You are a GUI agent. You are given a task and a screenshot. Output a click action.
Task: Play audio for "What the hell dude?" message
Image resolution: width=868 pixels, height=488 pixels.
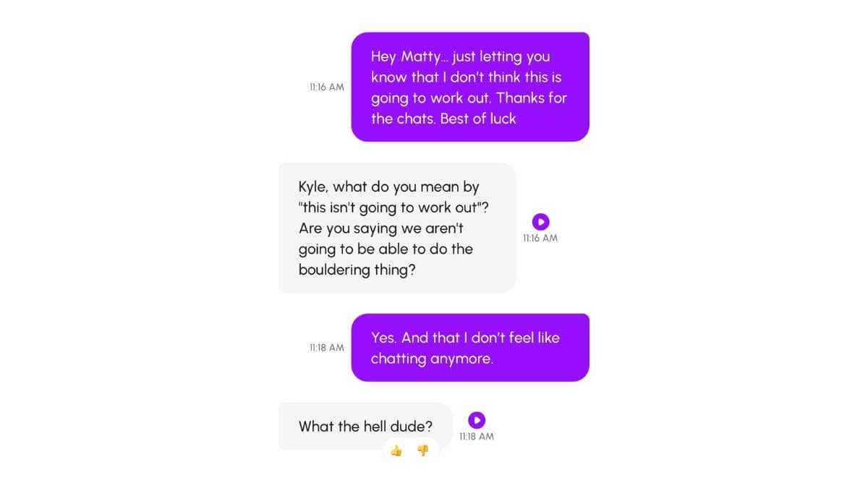pos(477,420)
